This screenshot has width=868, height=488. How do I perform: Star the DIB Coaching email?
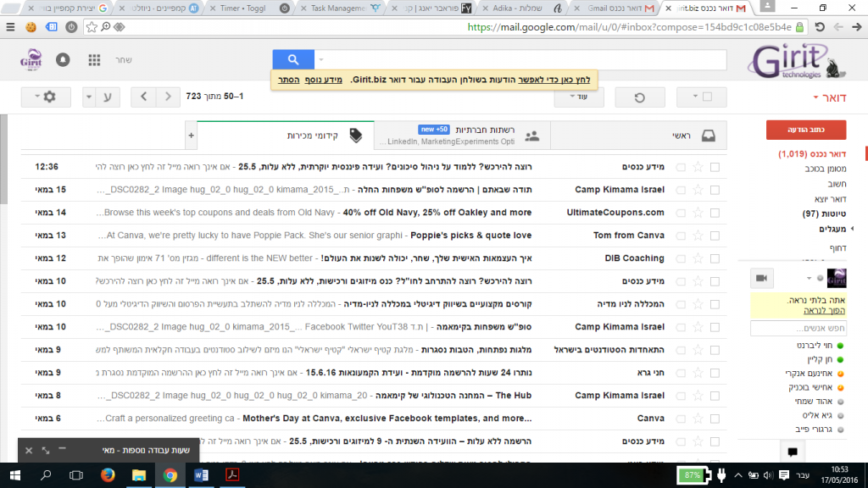coord(698,258)
